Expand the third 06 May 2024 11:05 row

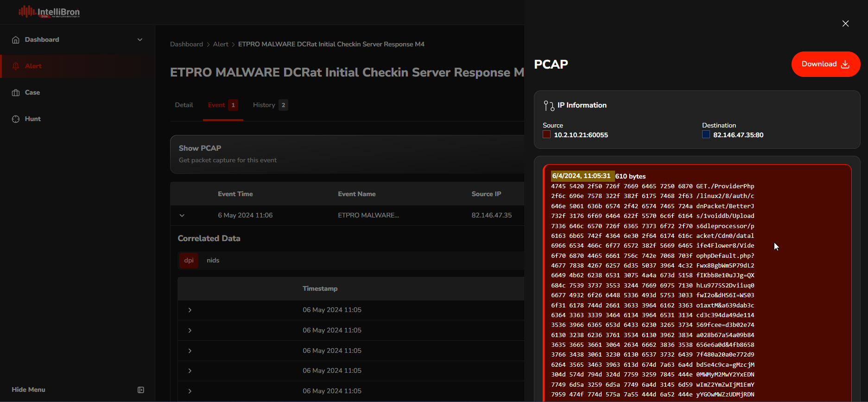coord(190,351)
